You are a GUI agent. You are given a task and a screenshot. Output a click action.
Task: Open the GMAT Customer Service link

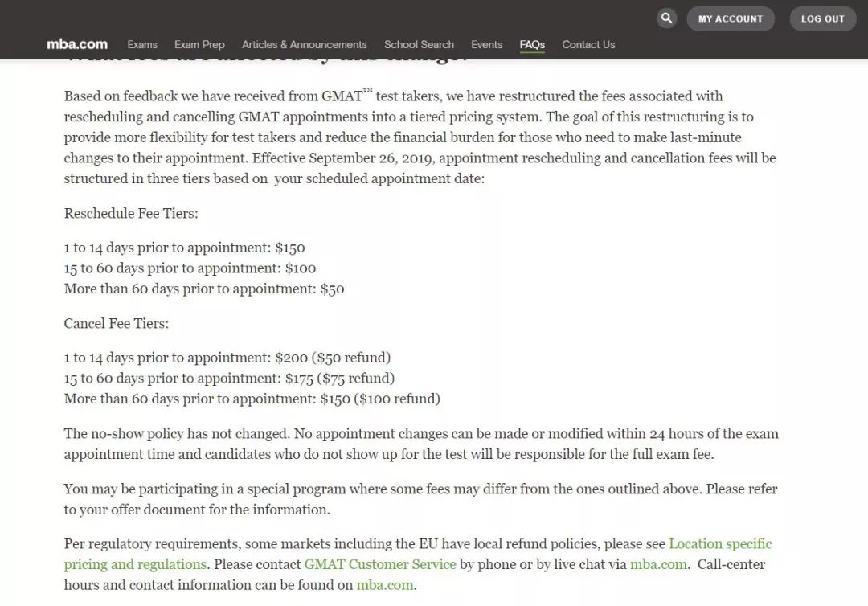tap(380, 564)
